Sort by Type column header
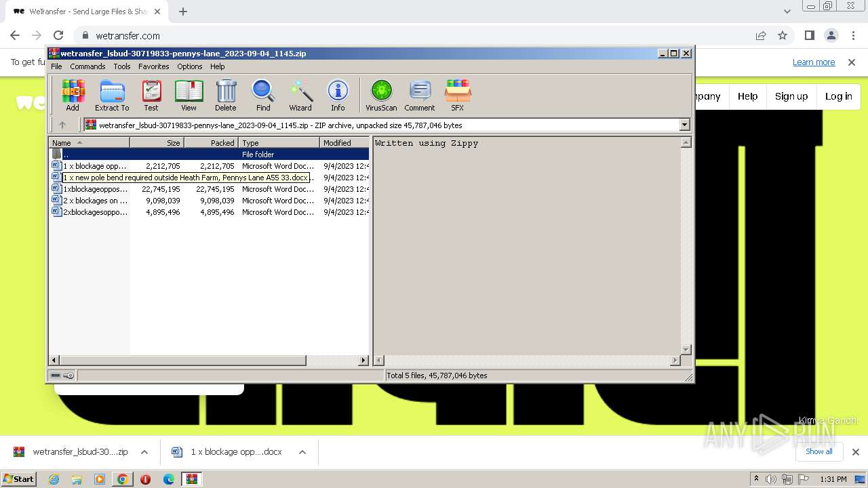This screenshot has width=868, height=488. click(x=279, y=143)
